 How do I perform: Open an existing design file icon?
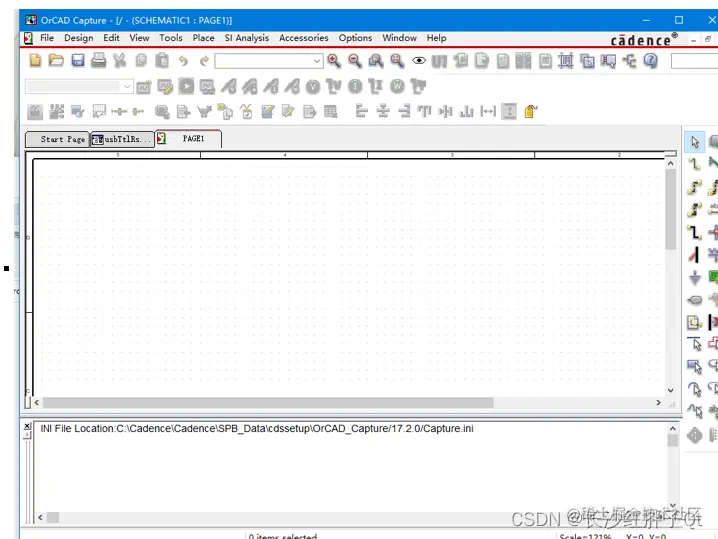pyautogui.click(x=56, y=60)
